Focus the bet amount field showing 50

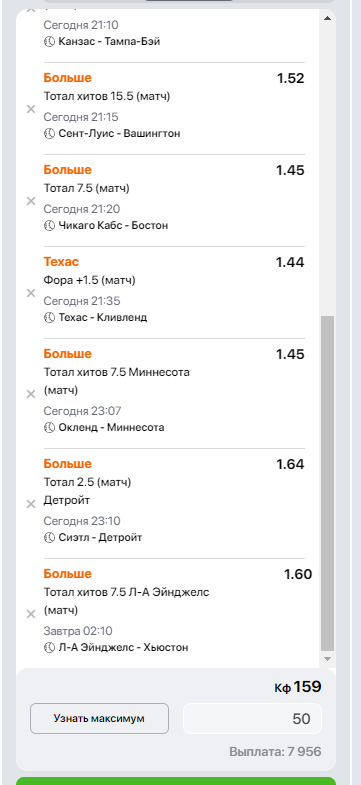[x=252, y=718]
